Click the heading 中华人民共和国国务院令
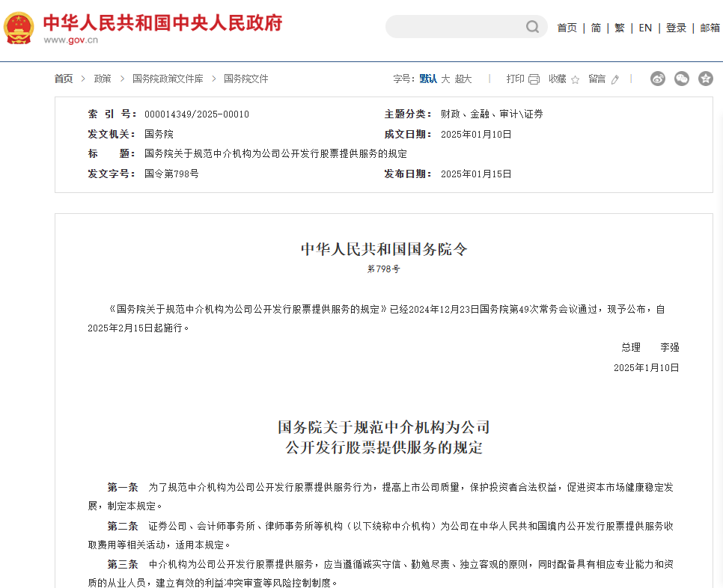This screenshot has width=723, height=588. point(384,249)
